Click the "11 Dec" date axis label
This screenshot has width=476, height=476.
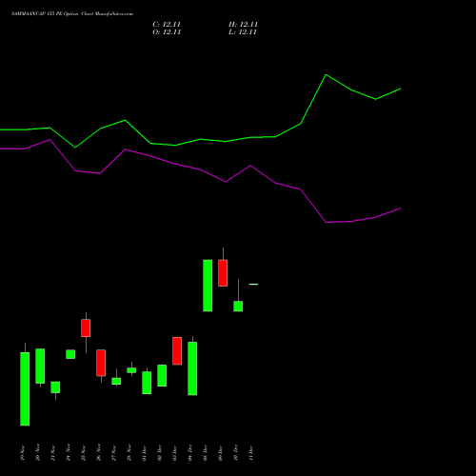(251, 452)
